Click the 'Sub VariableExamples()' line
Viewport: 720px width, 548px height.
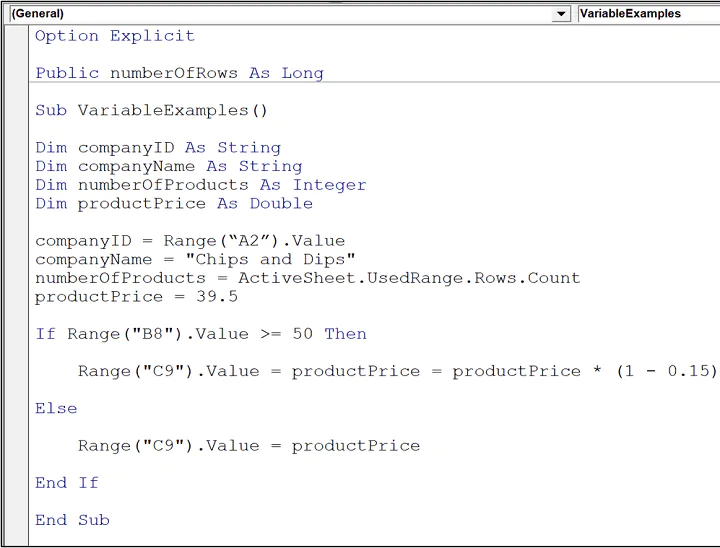[x=151, y=110]
